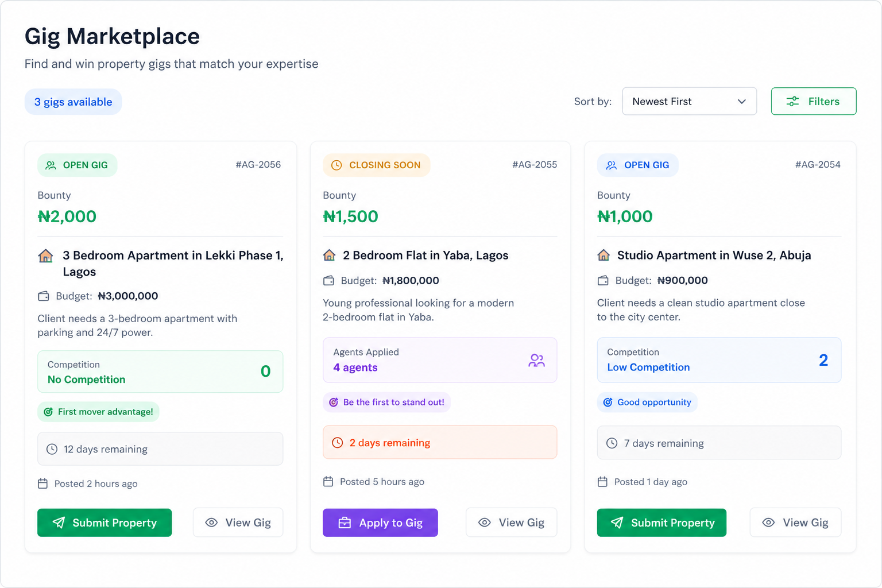Click the No Competition label

86,380
